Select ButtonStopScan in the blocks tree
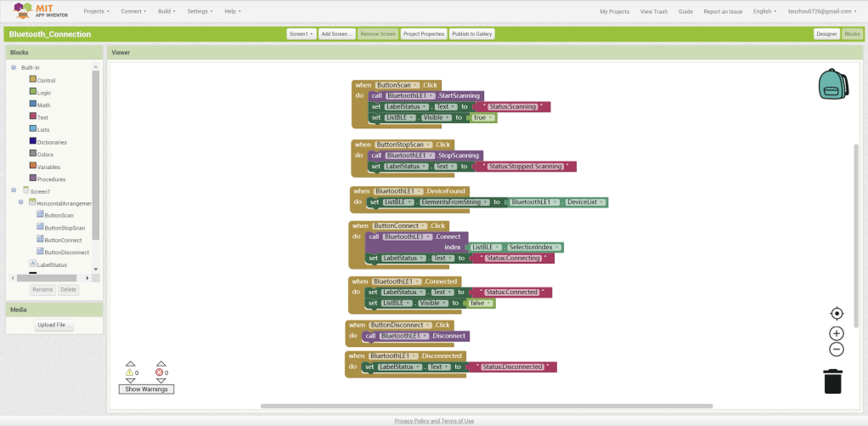The width and height of the screenshot is (868, 426). click(x=65, y=228)
